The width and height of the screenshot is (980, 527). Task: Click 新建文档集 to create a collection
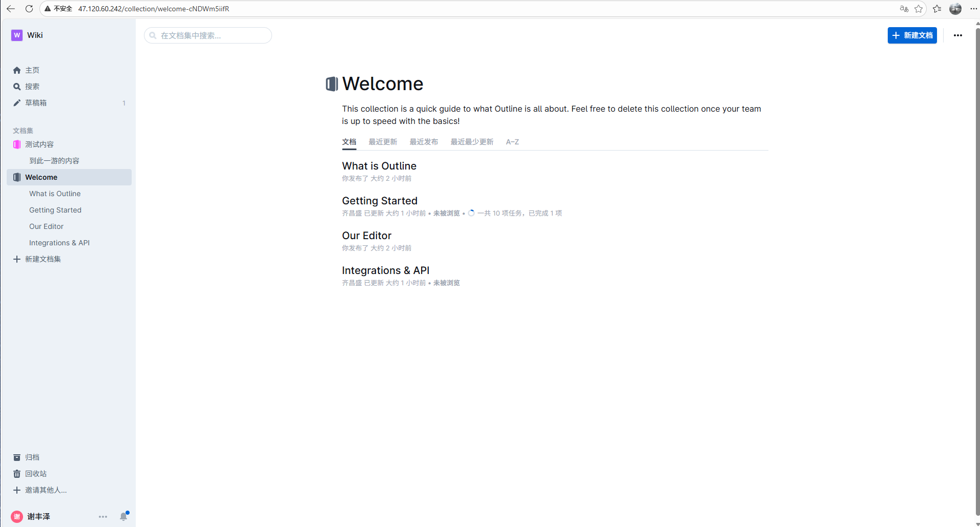coord(43,259)
